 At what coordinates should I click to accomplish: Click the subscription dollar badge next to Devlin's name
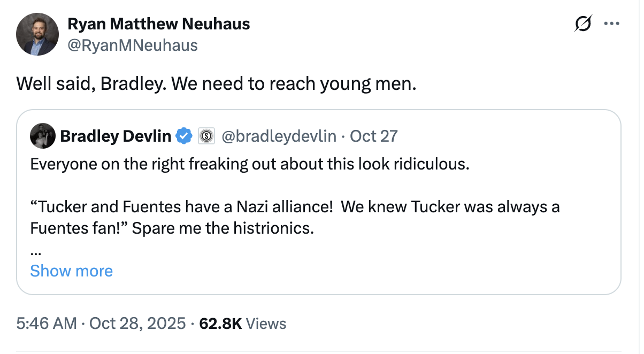click(206, 136)
